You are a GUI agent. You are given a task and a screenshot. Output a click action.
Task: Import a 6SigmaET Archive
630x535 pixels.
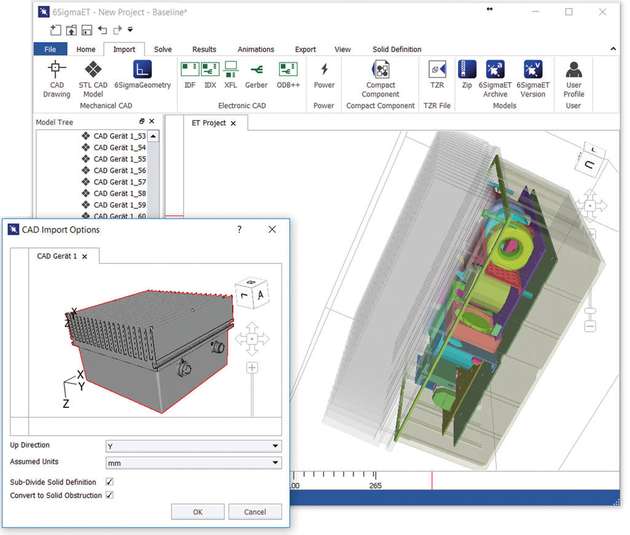495,79
